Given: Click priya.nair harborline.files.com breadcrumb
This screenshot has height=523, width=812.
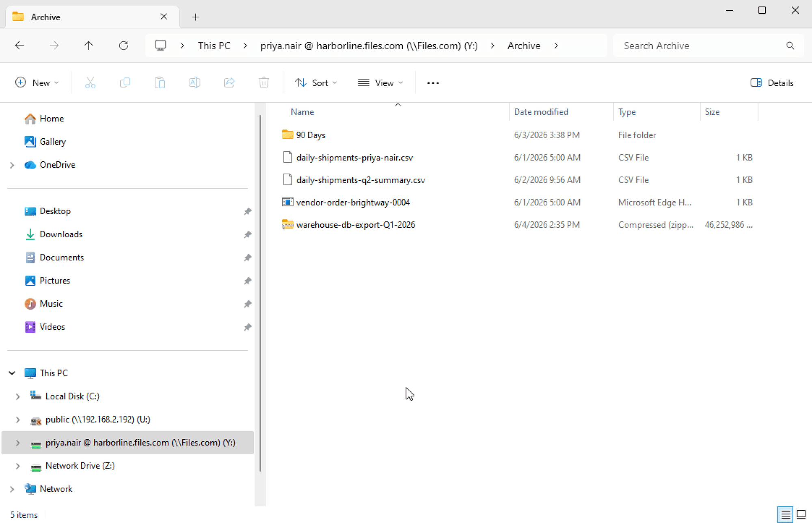Looking at the screenshot, I should click(x=369, y=46).
